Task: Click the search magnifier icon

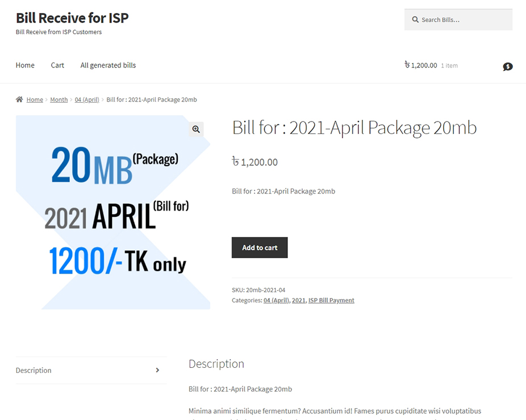Action: pyautogui.click(x=415, y=20)
